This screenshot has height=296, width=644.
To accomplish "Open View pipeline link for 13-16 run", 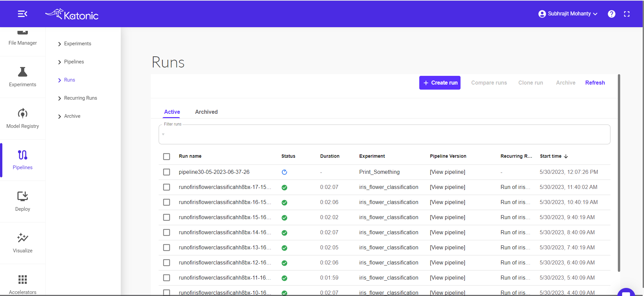I will pyautogui.click(x=447, y=247).
